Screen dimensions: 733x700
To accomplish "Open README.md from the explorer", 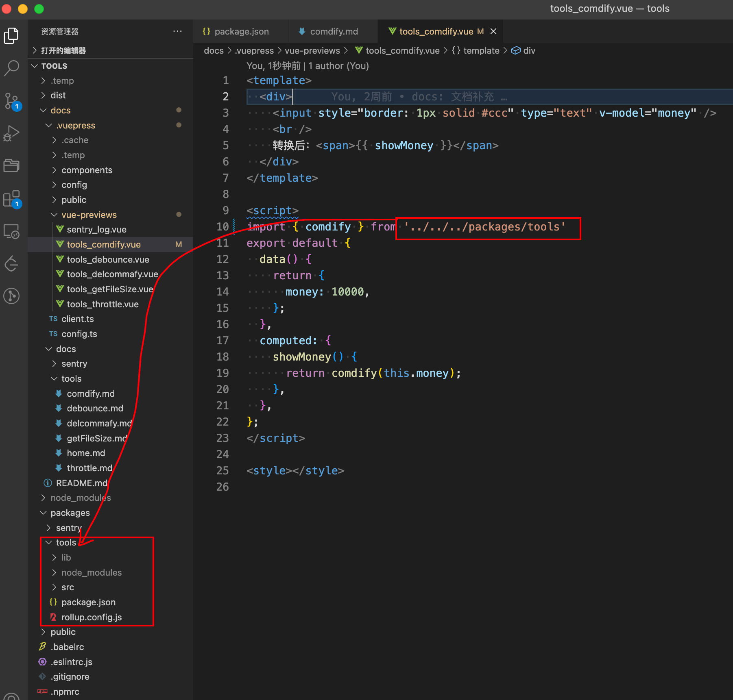I will tap(81, 483).
